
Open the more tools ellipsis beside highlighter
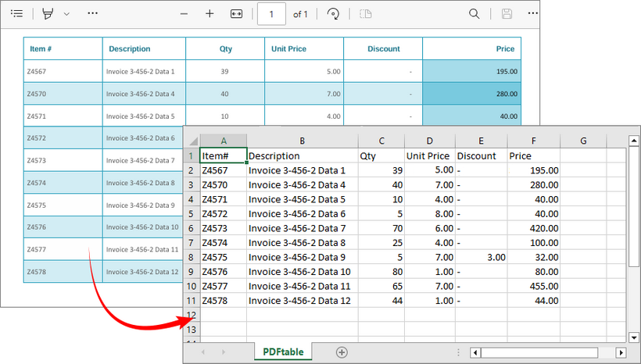click(93, 13)
